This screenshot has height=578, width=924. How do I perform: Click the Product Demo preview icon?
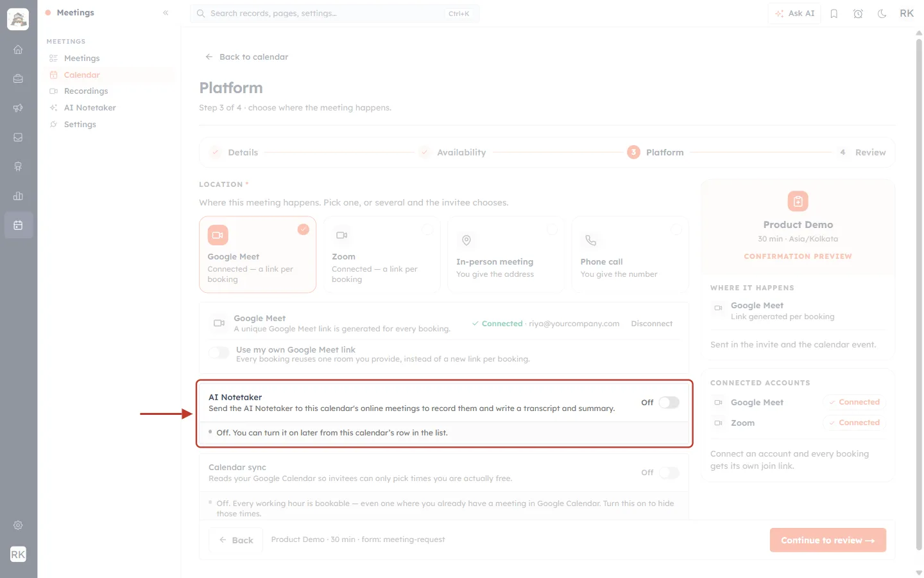coord(798,202)
